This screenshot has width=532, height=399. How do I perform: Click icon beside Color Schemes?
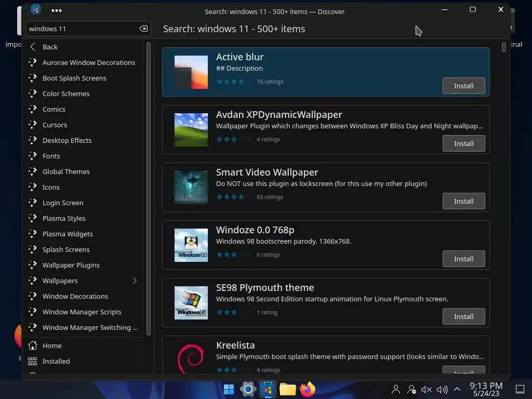(33, 94)
